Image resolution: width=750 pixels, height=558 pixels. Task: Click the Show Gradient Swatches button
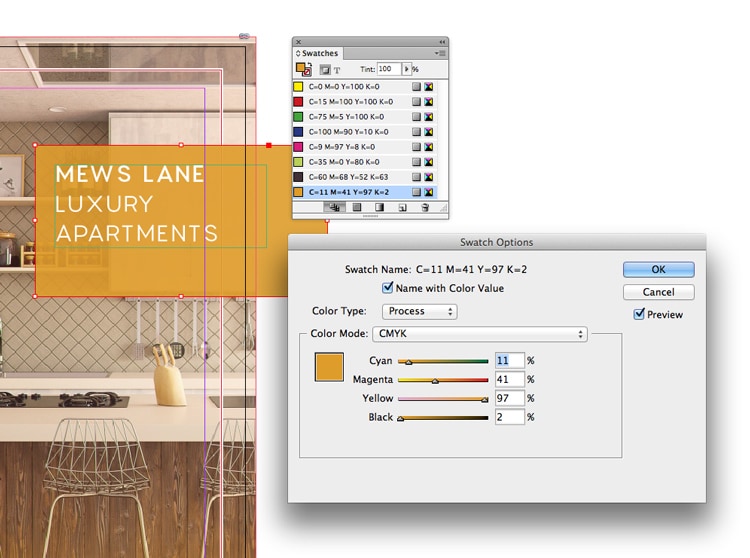point(379,207)
